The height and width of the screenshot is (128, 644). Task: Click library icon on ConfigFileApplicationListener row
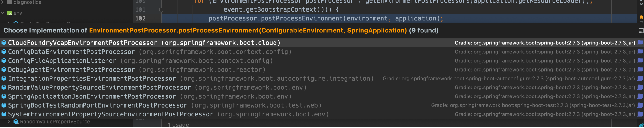click(x=640, y=61)
